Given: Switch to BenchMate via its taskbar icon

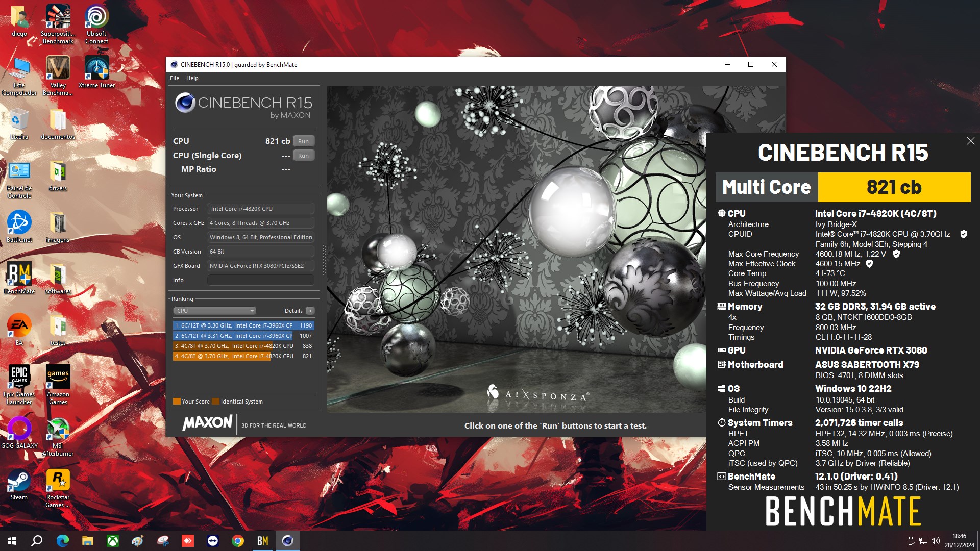Looking at the screenshot, I should pos(263,541).
